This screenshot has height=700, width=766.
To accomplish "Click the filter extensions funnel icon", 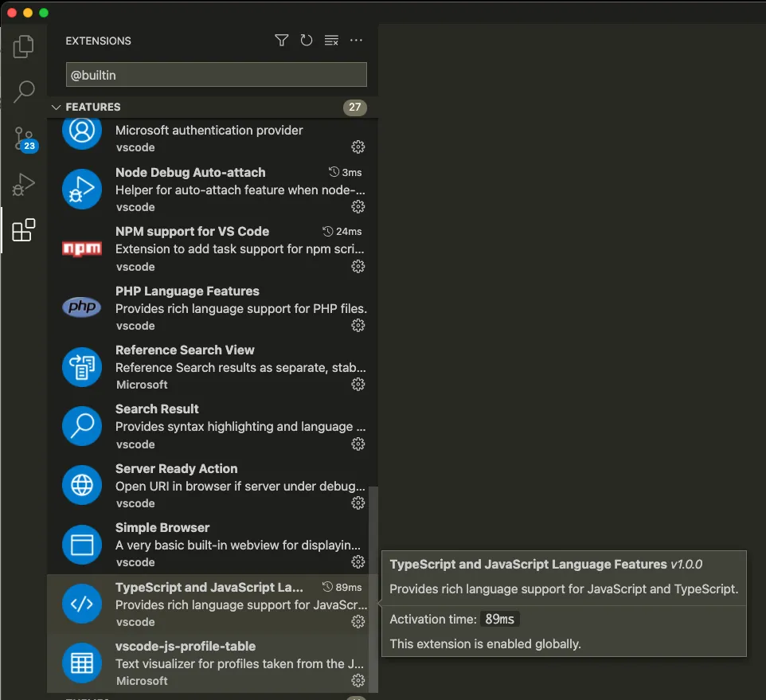I will 281,41.
